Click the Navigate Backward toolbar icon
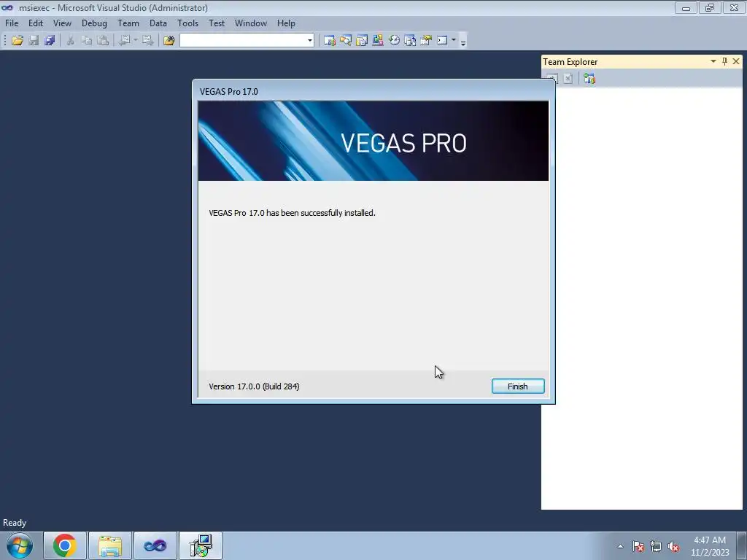747x560 pixels. [x=124, y=41]
